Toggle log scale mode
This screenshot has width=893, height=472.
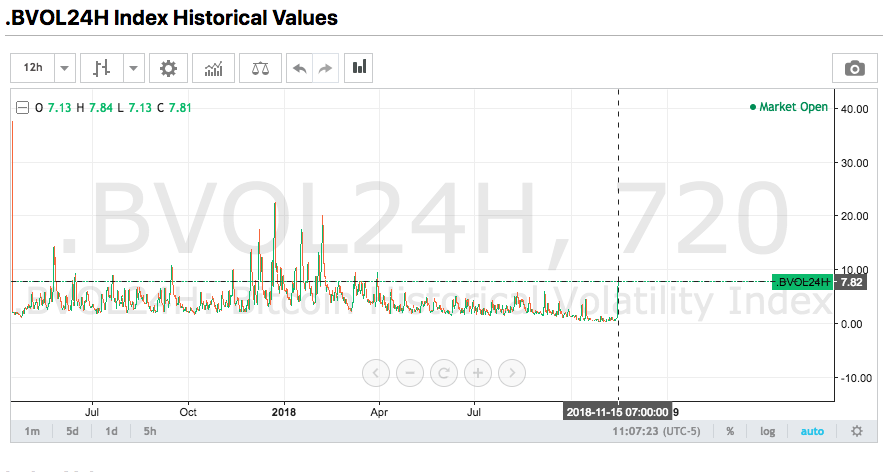pos(767,431)
